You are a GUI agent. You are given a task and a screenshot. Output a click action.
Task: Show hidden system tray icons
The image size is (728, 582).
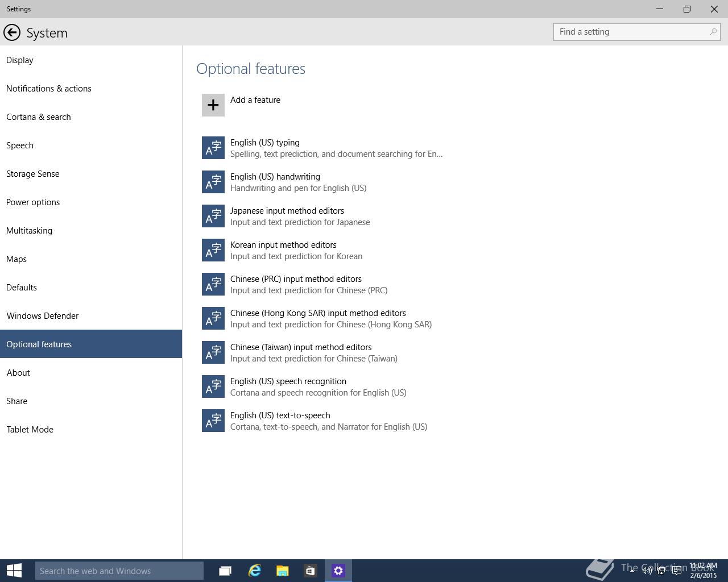pyautogui.click(x=632, y=570)
